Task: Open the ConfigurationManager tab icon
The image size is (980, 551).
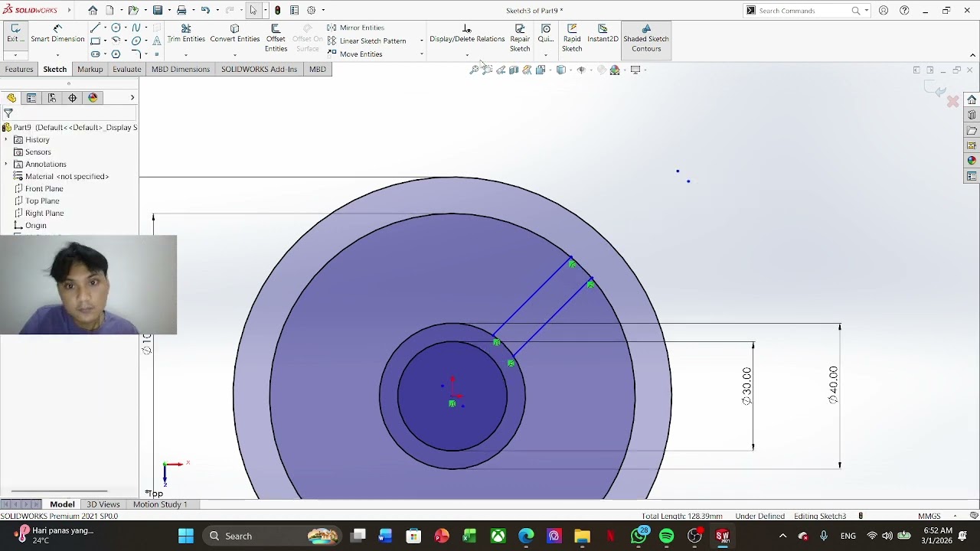Action: pyautogui.click(x=52, y=98)
